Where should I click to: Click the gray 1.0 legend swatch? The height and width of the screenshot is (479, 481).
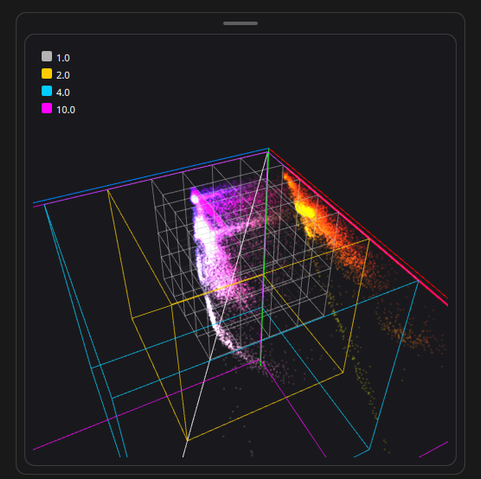click(x=47, y=56)
